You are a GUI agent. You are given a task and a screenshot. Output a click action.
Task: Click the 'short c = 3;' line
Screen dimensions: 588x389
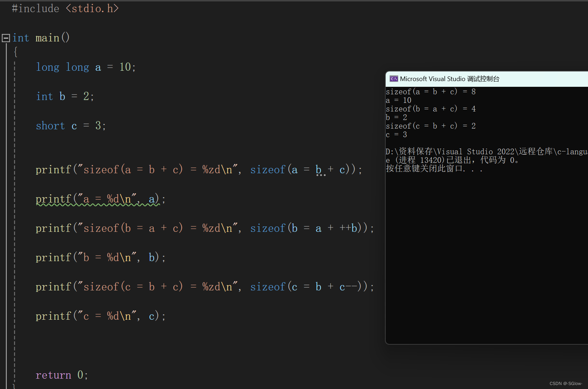pyautogui.click(x=71, y=126)
